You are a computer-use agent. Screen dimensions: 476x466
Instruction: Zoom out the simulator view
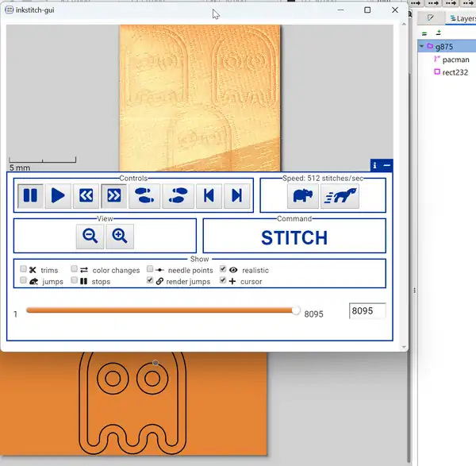[x=90, y=235]
